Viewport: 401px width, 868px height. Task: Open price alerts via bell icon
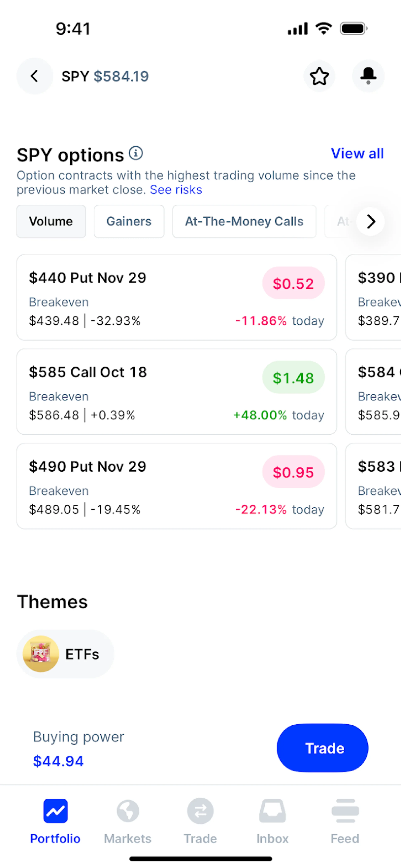[368, 76]
